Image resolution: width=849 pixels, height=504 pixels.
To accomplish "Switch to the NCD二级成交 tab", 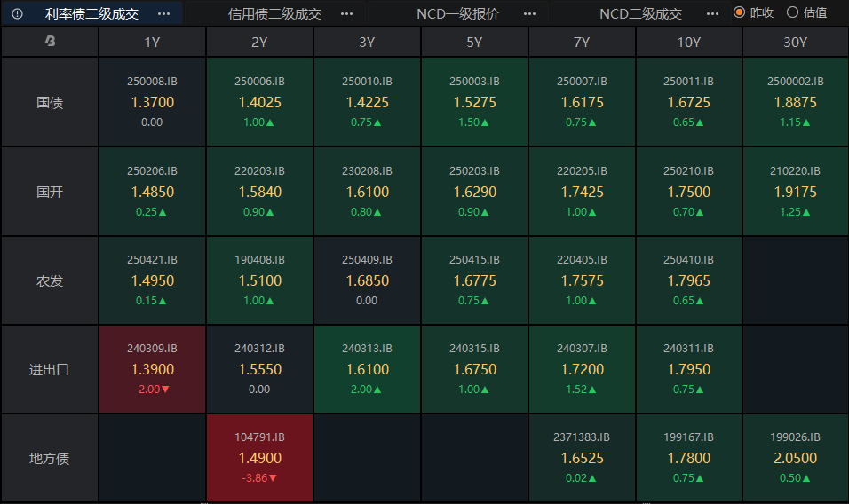I will pos(640,13).
